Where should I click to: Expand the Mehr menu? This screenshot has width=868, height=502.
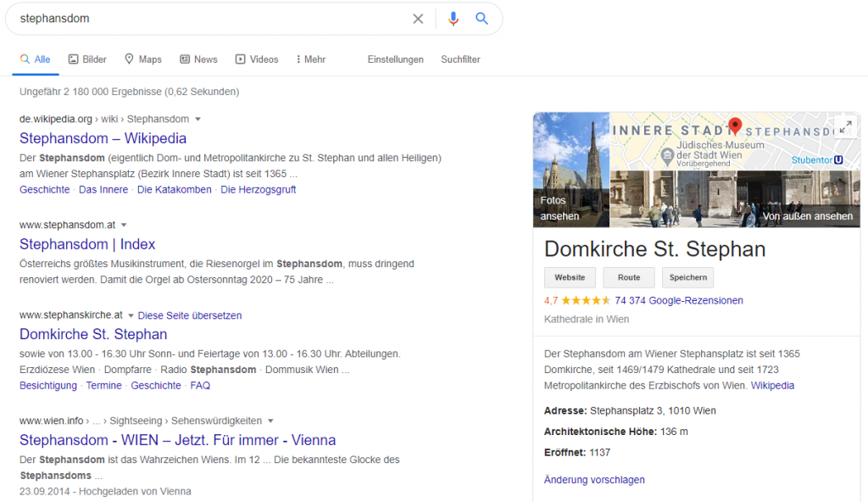tap(311, 59)
